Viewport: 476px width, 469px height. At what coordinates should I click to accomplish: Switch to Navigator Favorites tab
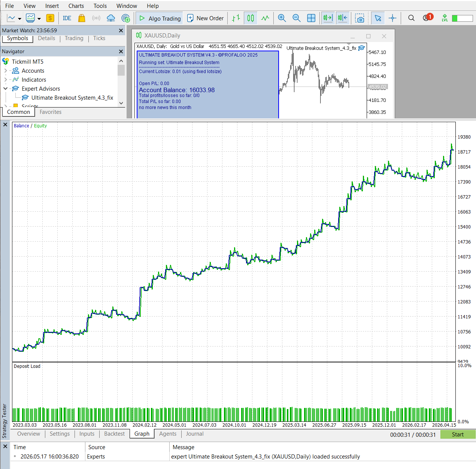(x=51, y=112)
